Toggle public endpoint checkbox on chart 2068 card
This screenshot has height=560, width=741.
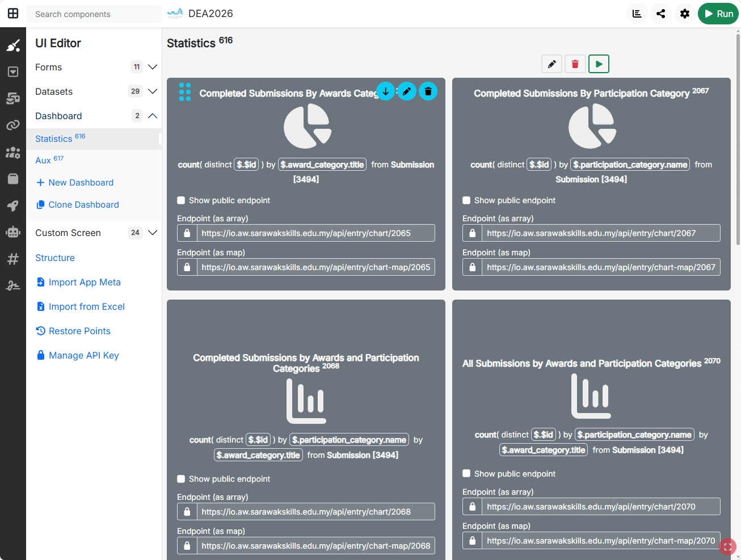click(x=181, y=479)
